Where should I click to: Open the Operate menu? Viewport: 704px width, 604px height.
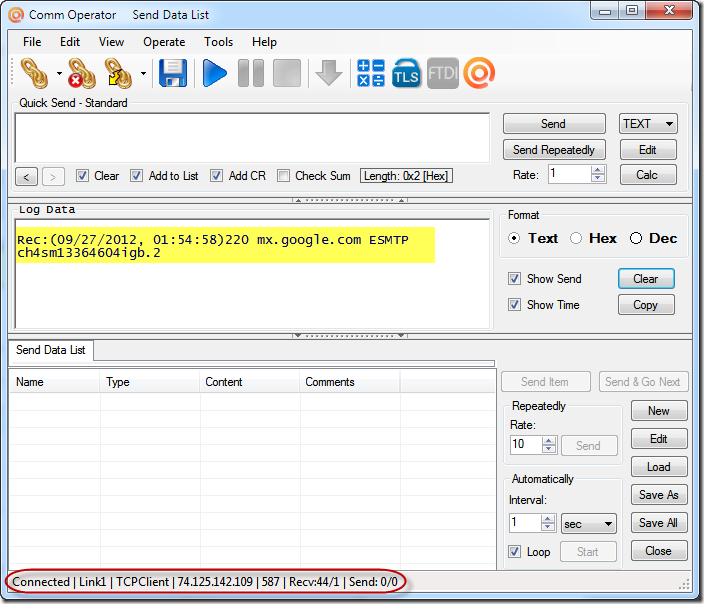point(164,42)
